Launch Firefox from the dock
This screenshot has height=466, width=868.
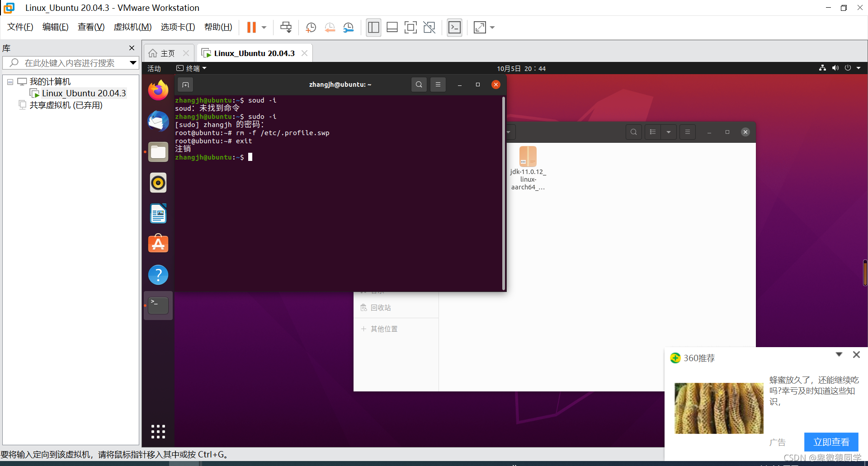(x=158, y=90)
